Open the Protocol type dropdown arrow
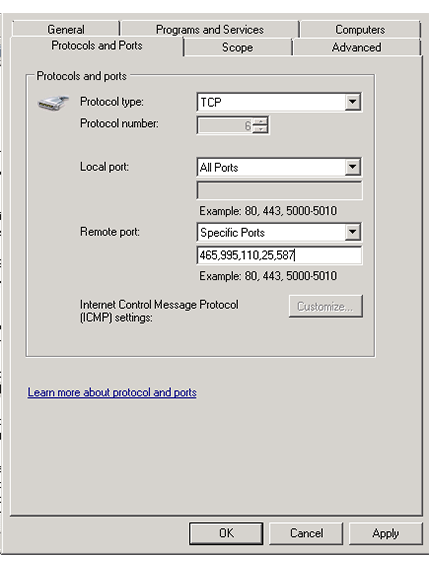Screen dimensions: 429x568 coord(352,102)
